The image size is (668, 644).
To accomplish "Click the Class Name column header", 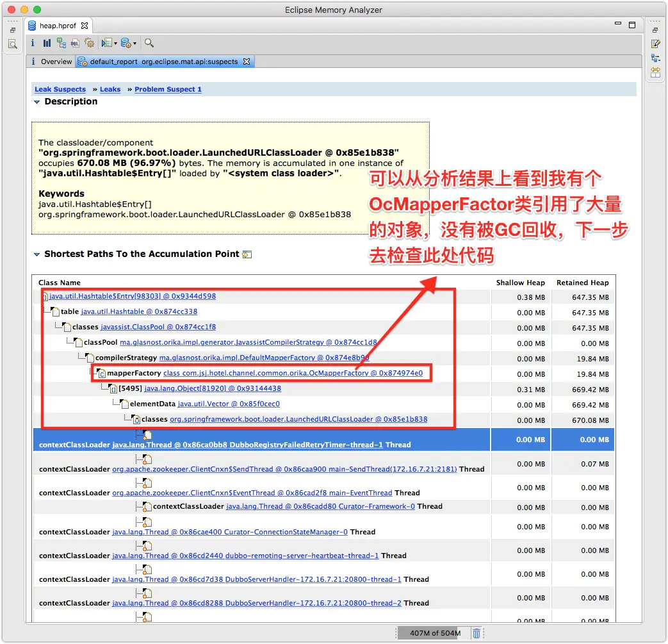I will [60, 283].
